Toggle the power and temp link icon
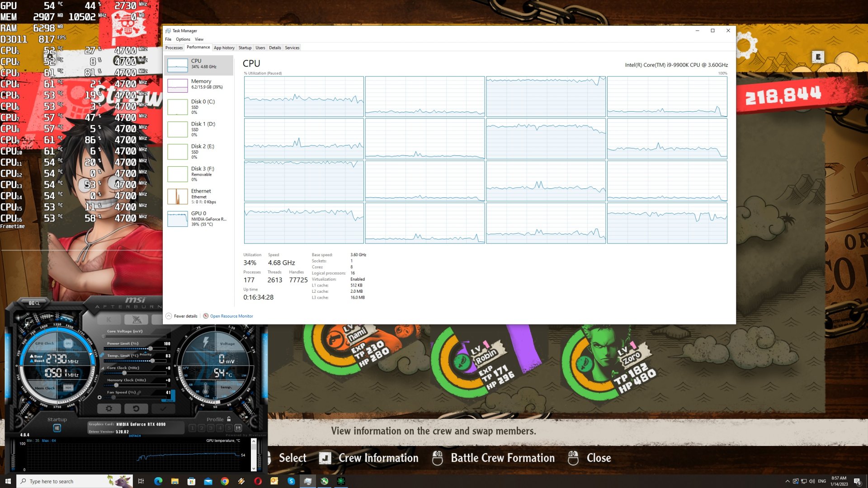Screen dimensions: 868x488 103,356
